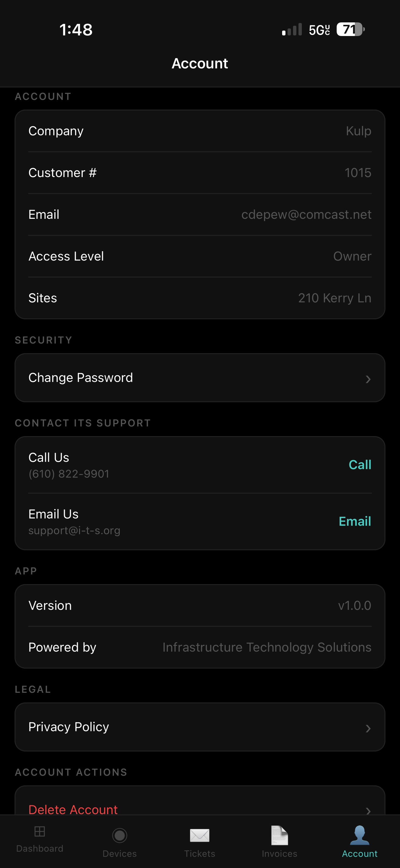Tap the support@i-t-s.org email address

pyautogui.click(x=74, y=531)
